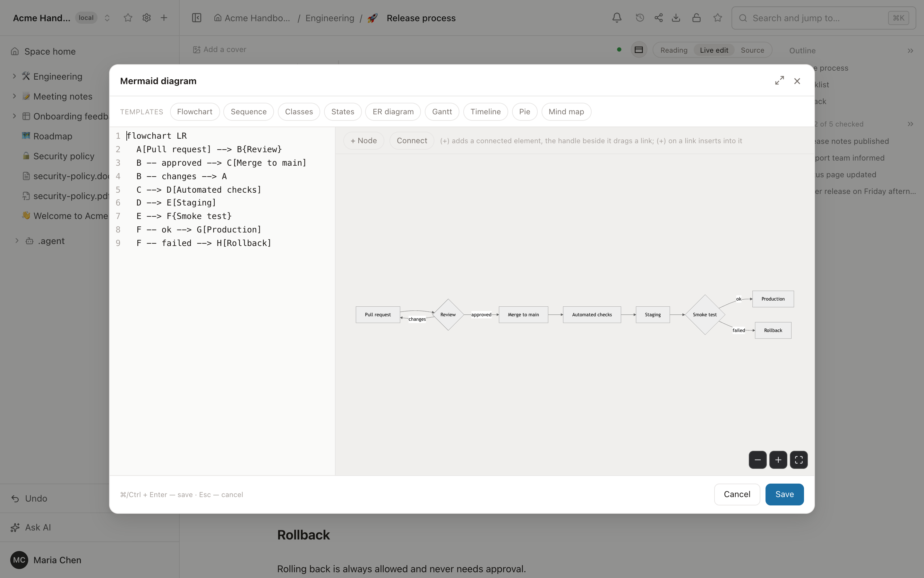Screen dimensions: 924x578
Task: Switch to Reading mode
Action: pyautogui.click(x=674, y=50)
